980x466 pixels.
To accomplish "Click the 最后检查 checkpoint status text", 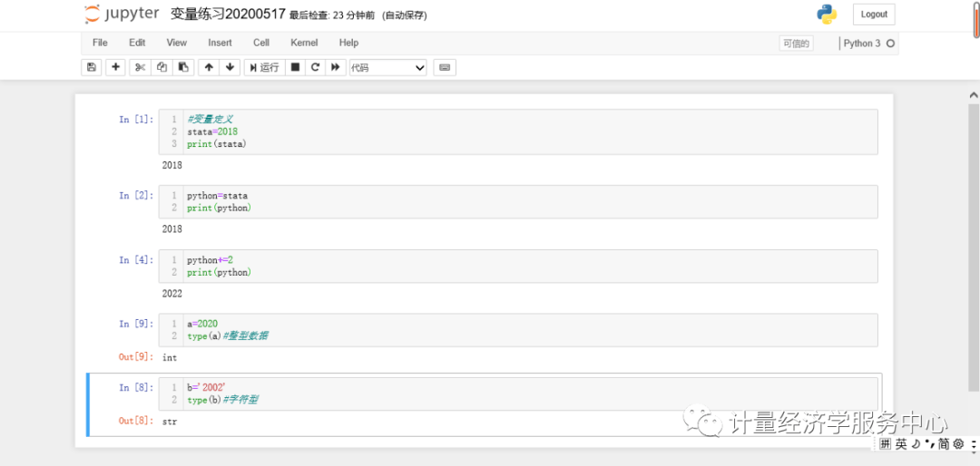I will point(332,15).
